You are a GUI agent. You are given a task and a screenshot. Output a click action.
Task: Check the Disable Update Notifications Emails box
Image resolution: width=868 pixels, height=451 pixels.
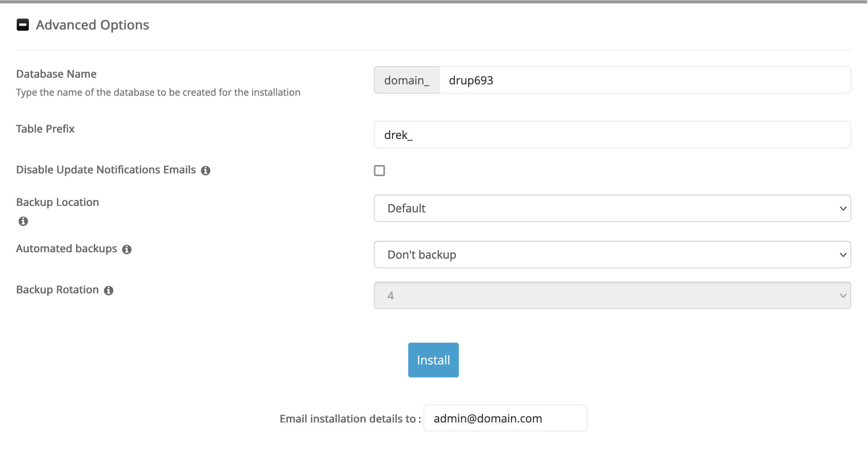(x=380, y=171)
